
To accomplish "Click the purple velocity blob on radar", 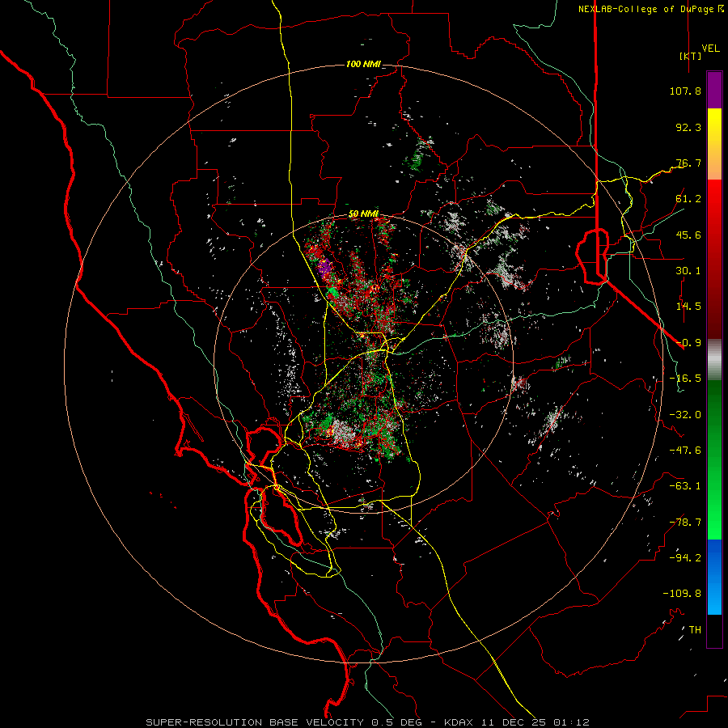I will tap(324, 268).
